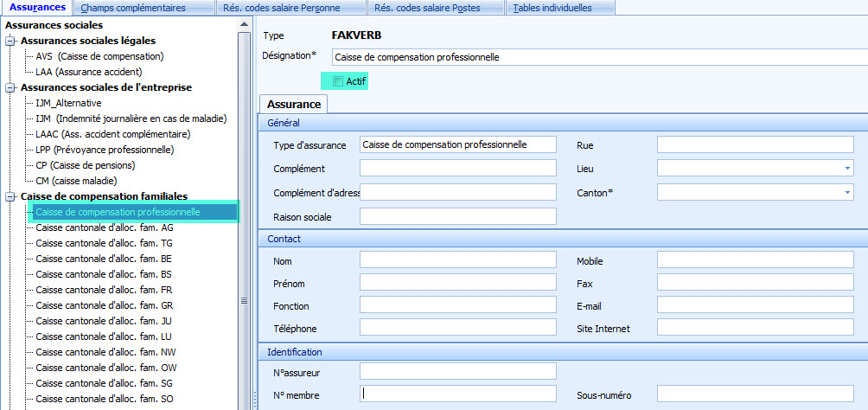Switch to Champs complémentaires tab
Image resolution: width=868 pixels, height=410 pixels.
(x=144, y=8)
